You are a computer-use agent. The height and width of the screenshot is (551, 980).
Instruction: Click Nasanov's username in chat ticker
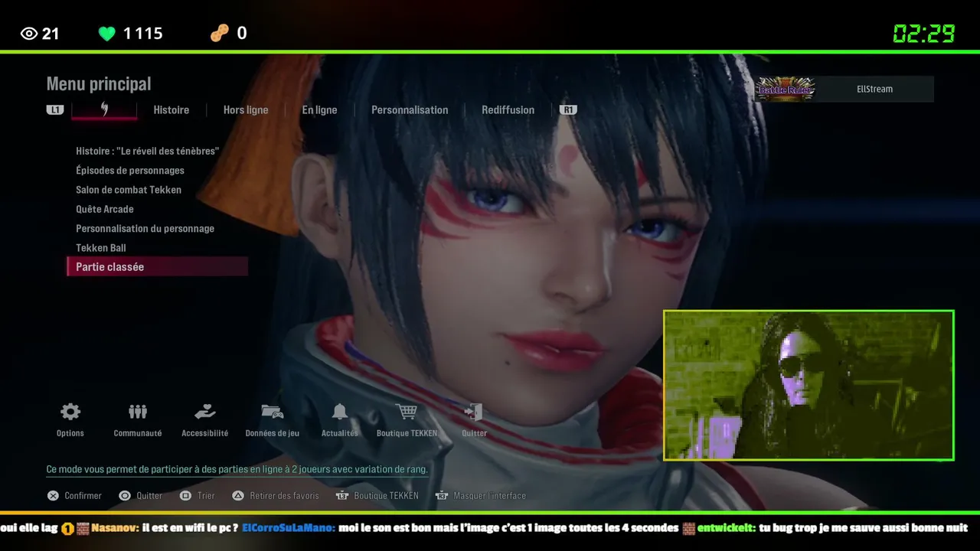115,528
